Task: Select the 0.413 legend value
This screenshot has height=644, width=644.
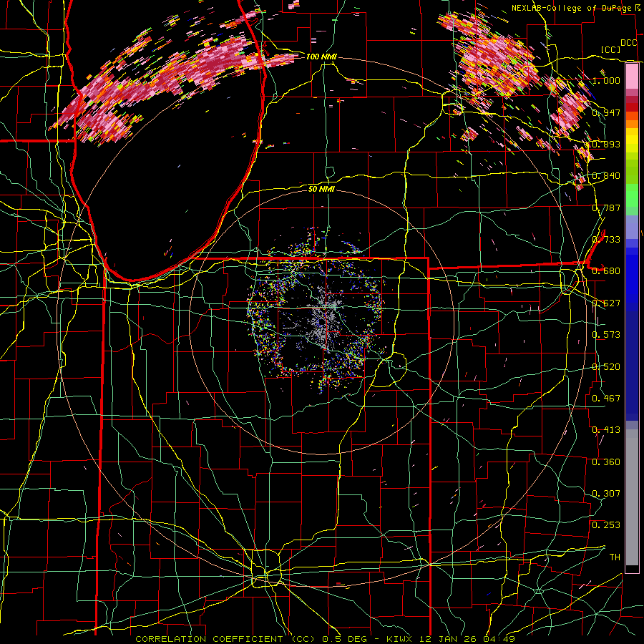Action: coord(606,429)
